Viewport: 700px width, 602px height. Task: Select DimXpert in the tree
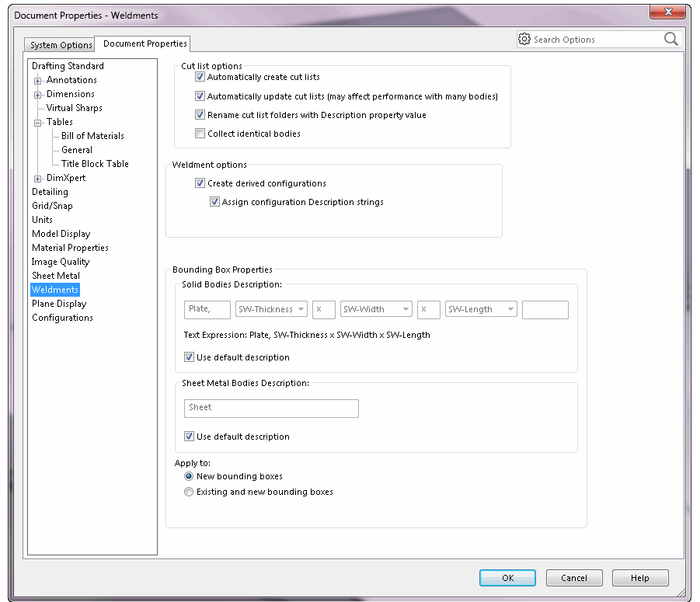click(x=66, y=178)
